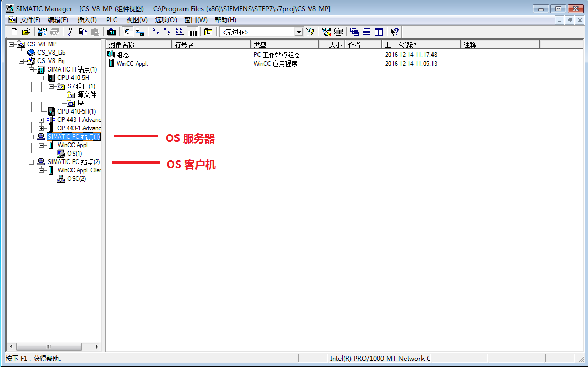Select the OS(1) node in the tree
The height and width of the screenshot is (367, 588).
coord(75,154)
